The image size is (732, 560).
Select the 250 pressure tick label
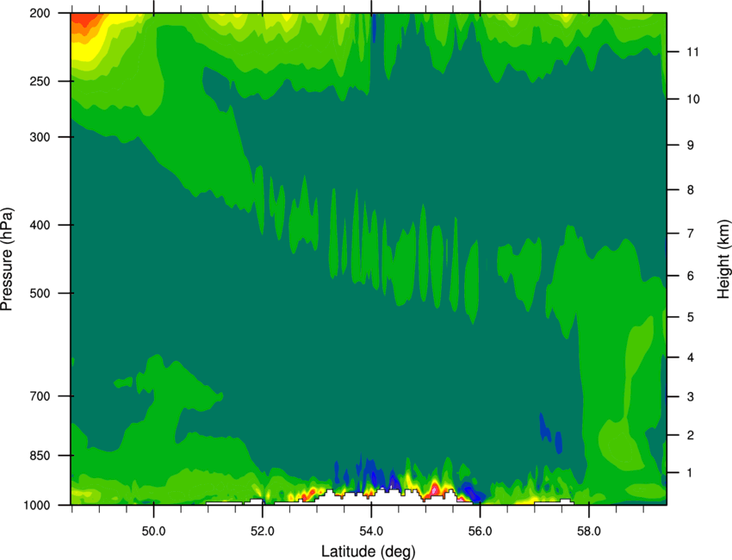click(40, 81)
